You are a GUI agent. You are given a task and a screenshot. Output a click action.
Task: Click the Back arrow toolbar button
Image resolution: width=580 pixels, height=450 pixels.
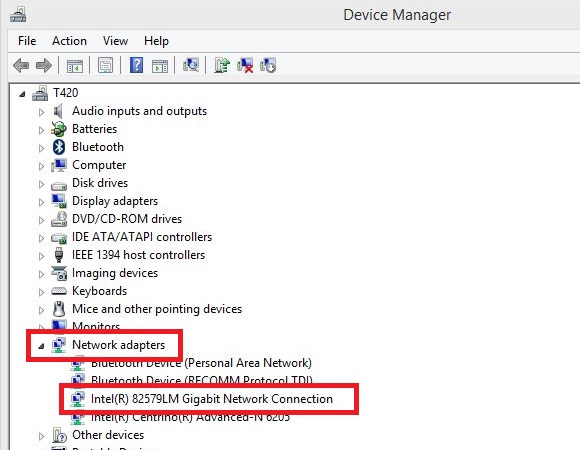21,66
